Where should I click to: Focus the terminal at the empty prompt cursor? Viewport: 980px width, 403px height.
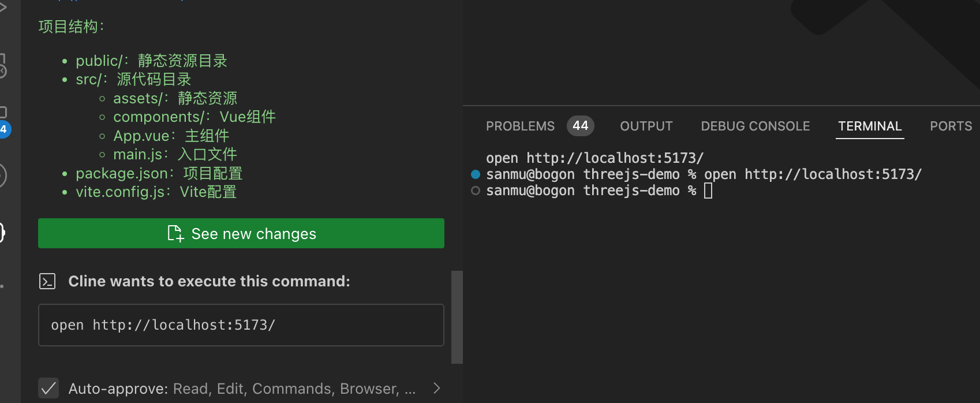click(x=708, y=191)
